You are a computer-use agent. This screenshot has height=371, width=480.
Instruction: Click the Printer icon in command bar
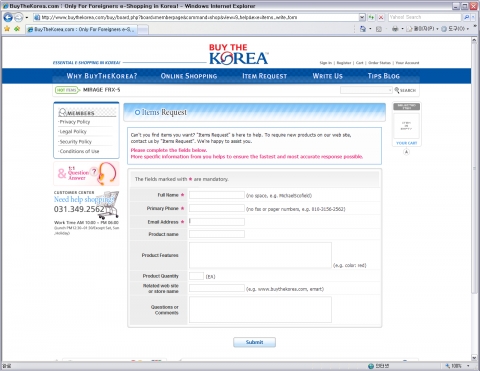click(x=395, y=29)
